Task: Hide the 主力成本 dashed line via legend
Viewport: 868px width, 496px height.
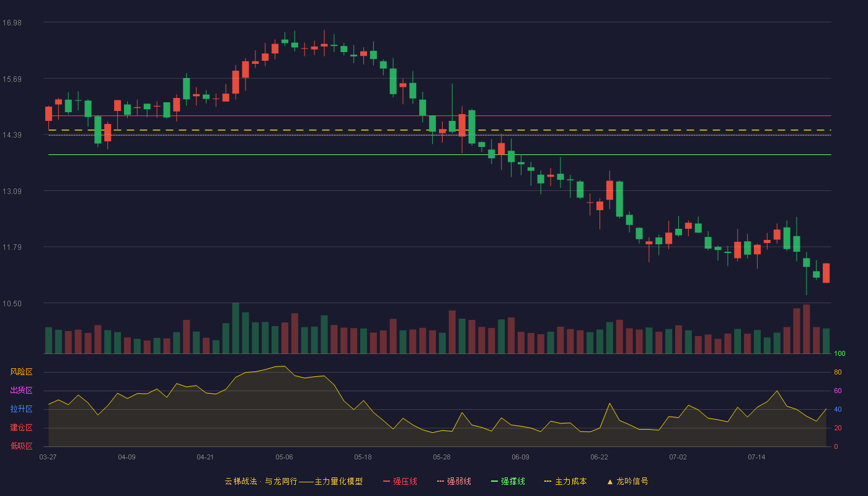Action: click(565, 481)
